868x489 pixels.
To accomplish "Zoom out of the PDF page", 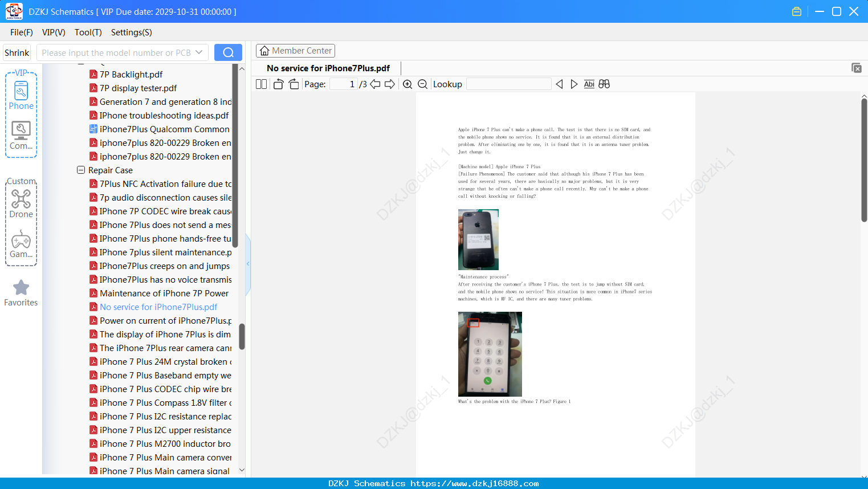I will (x=423, y=84).
